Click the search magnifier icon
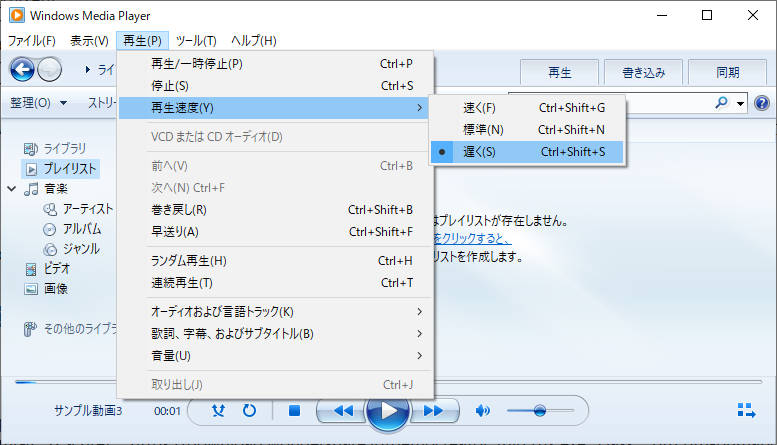 click(722, 103)
